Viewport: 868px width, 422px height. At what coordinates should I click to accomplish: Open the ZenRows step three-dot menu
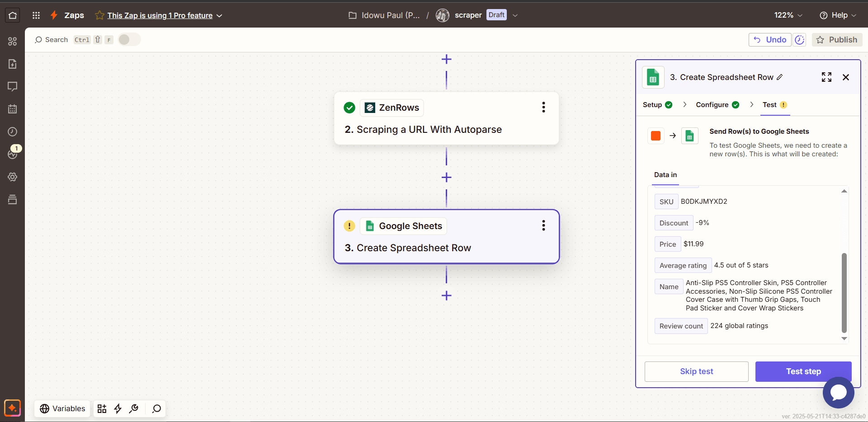coord(543,107)
